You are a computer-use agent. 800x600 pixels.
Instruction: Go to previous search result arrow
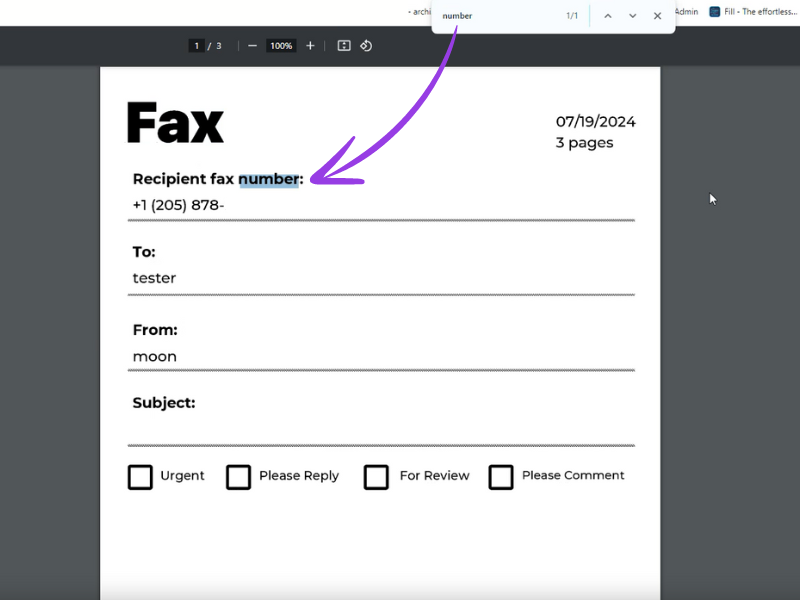click(x=607, y=16)
